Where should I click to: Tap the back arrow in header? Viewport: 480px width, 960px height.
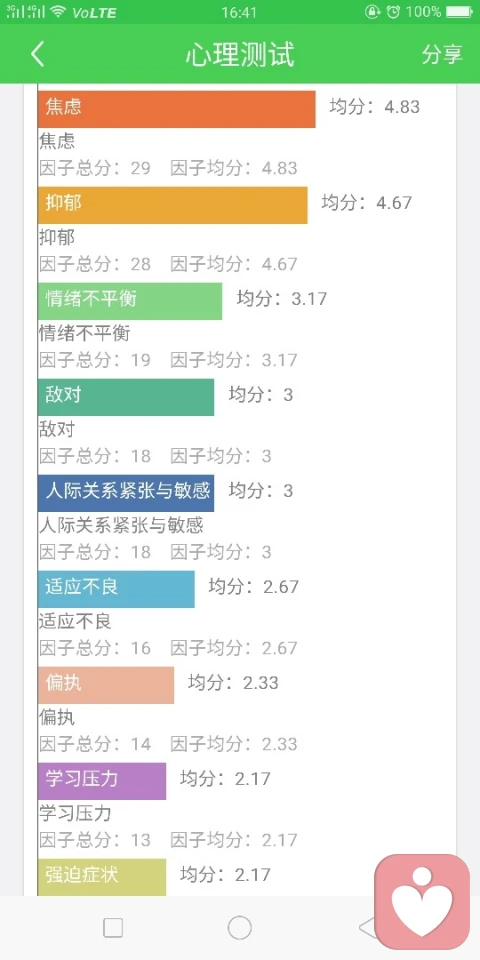pyautogui.click(x=37, y=54)
